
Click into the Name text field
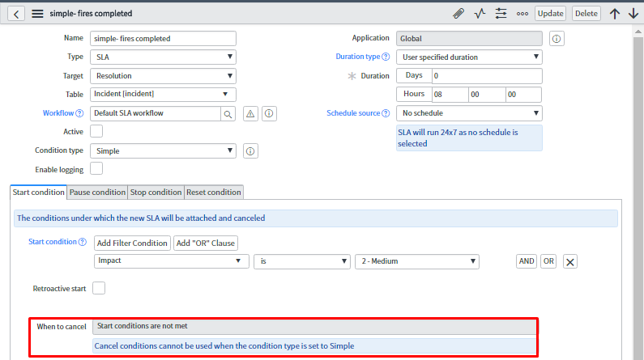pyautogui.click(x=163, y=39)
